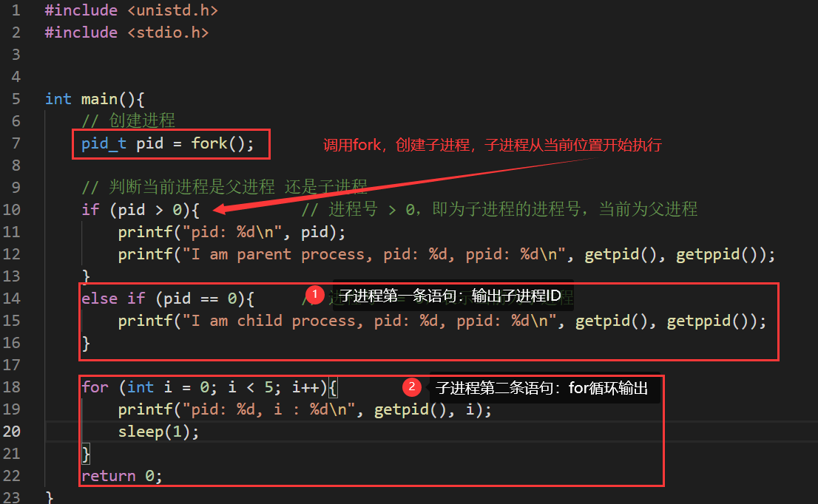Click the 'else if (pid == 0){' line
The height and width of the screenshot is (504, 818).
[167, 299]
